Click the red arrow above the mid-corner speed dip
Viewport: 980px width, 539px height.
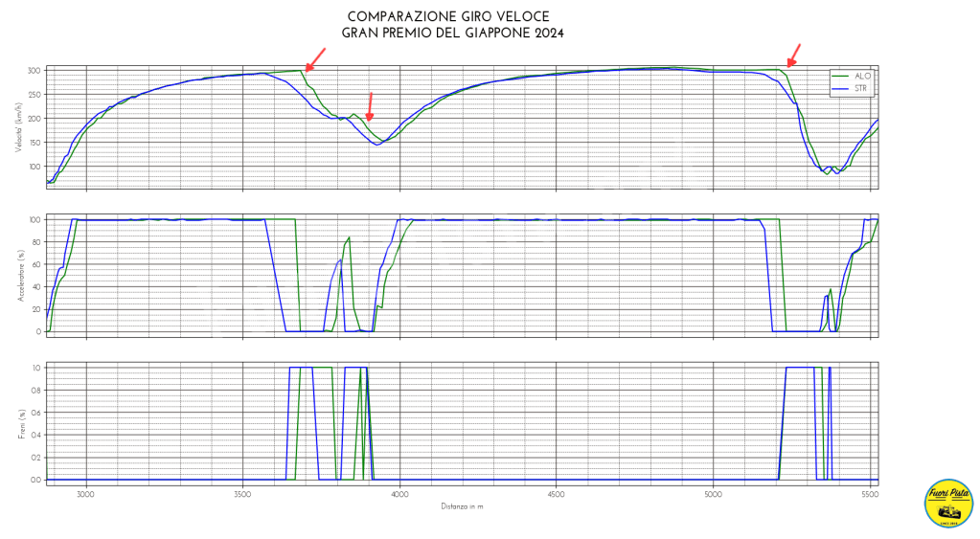tap(370, 105)
